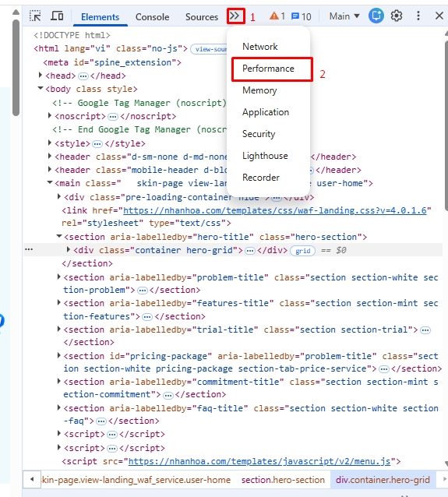Expand the problem-title section node
Image resolution: width=448 pixels, height=497 pixels.
pyautogui.click(x=59, y=277)
